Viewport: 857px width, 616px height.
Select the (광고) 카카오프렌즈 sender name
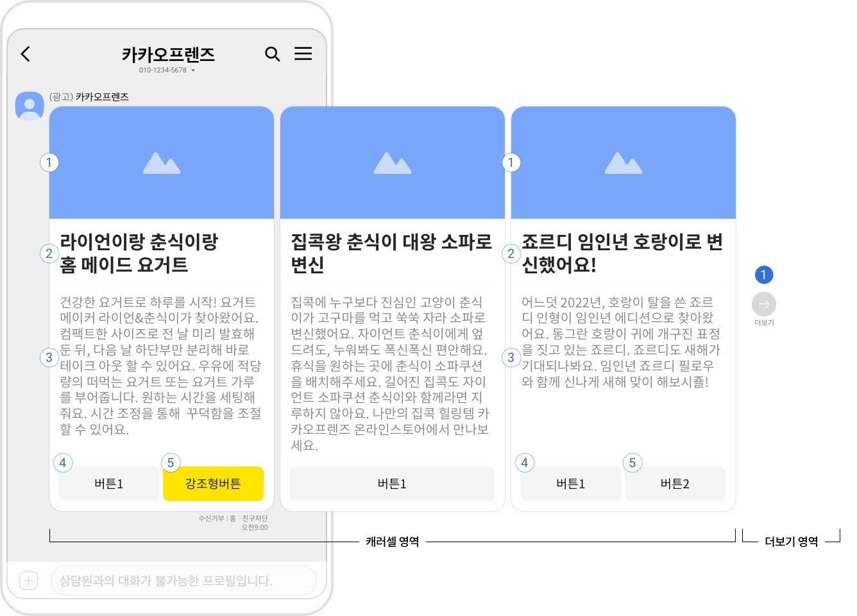pos(89,97)
